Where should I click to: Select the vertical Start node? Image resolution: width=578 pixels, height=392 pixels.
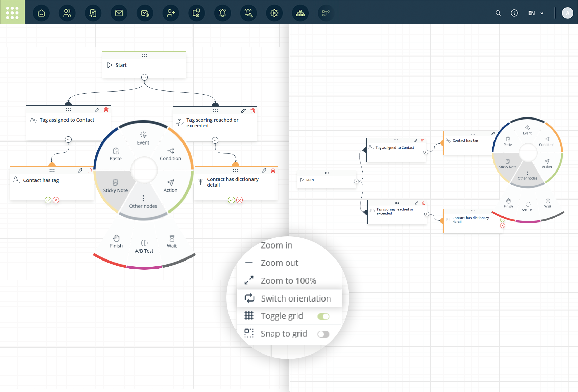pos(144,65)
